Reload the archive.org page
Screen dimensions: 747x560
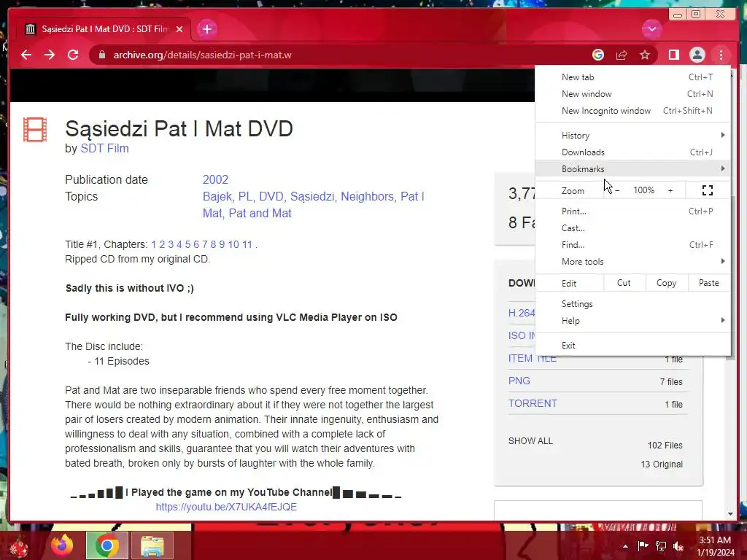coord(73,55)
